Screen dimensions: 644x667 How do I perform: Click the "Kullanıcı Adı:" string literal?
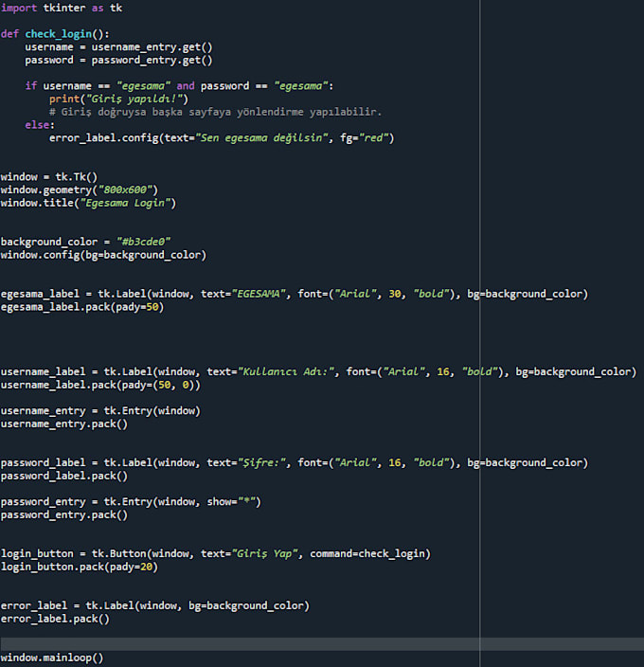point(286,371)
